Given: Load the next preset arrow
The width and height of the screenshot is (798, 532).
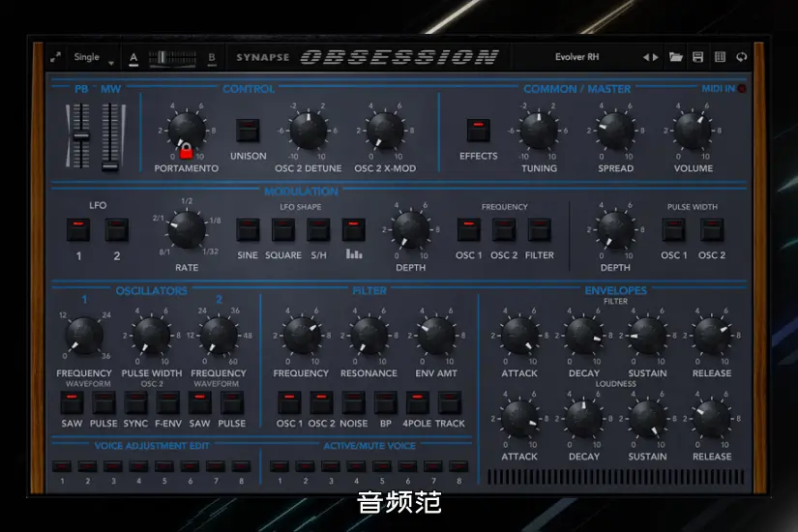Looking at the screenshot, I should [656, 57].
